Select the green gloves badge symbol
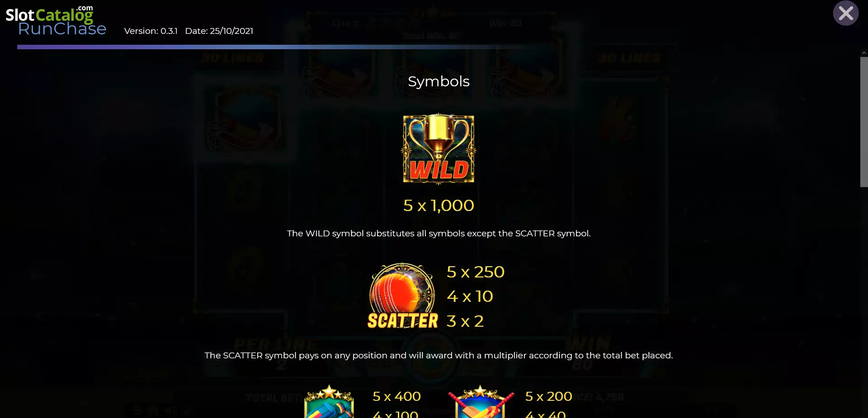Screen dimensions: 868x418 point(329,401)
